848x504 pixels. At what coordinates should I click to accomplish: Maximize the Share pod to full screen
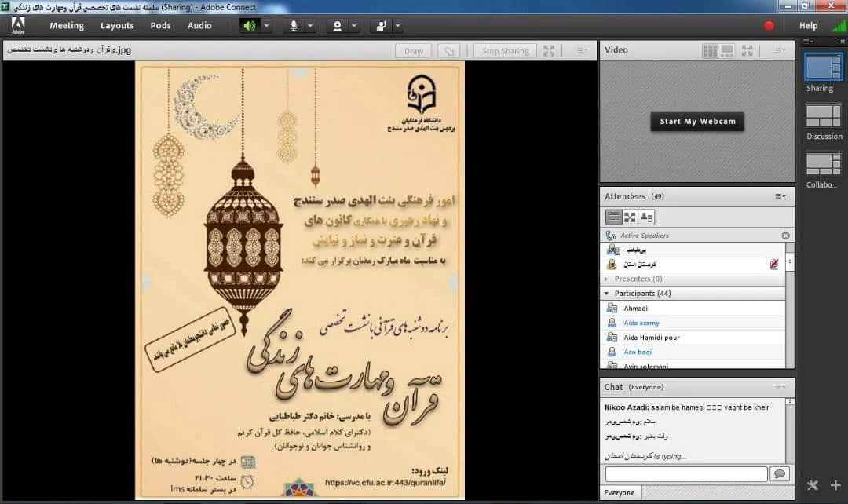[x=549, y=51]
